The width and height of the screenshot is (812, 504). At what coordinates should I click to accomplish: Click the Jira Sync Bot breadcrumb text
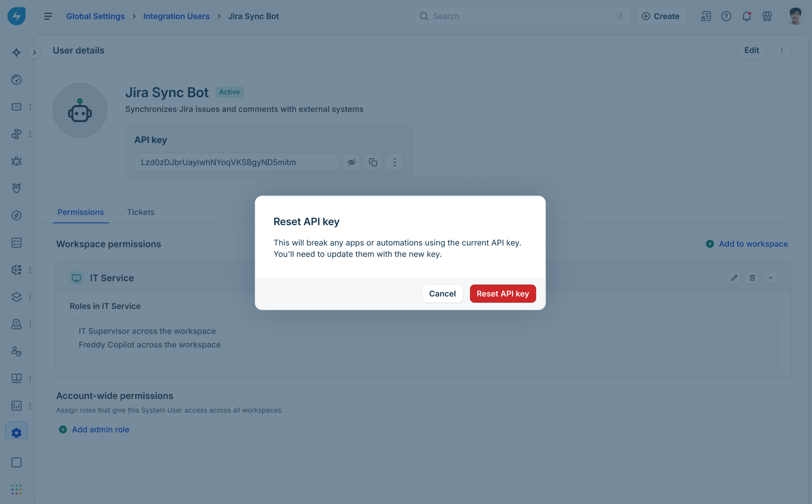pyautogui.click(x=253, y=16)
